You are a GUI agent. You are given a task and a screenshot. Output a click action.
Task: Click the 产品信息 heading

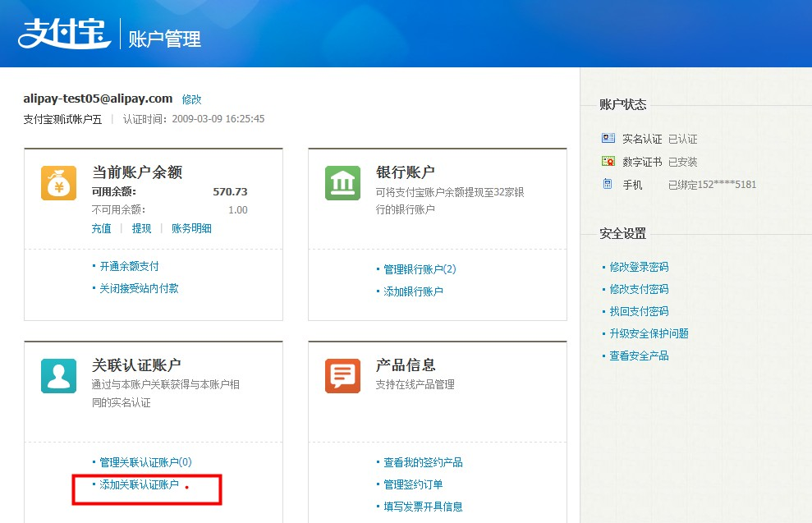[405, 365]
